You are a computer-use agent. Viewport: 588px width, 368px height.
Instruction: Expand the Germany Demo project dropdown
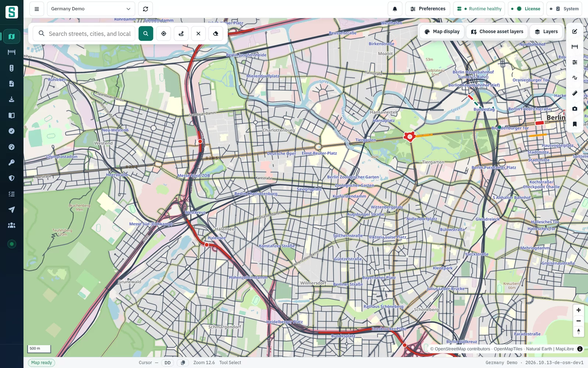click(91, 9)
